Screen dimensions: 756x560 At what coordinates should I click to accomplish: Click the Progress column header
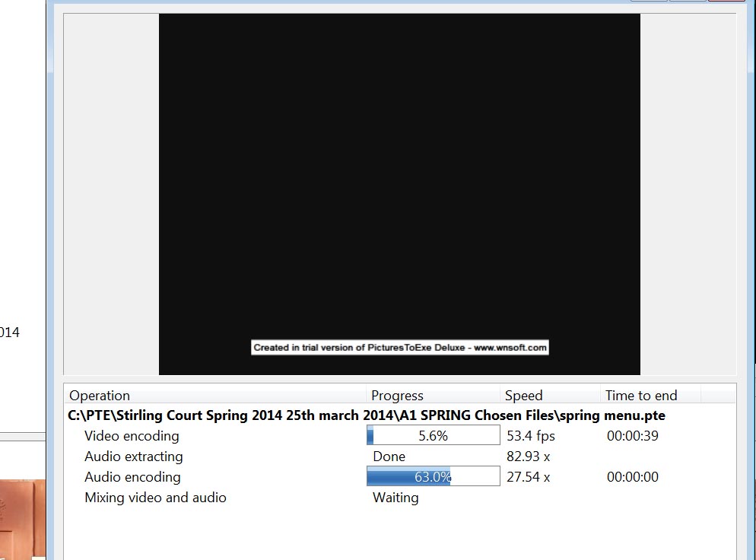(x=433, y=396)
